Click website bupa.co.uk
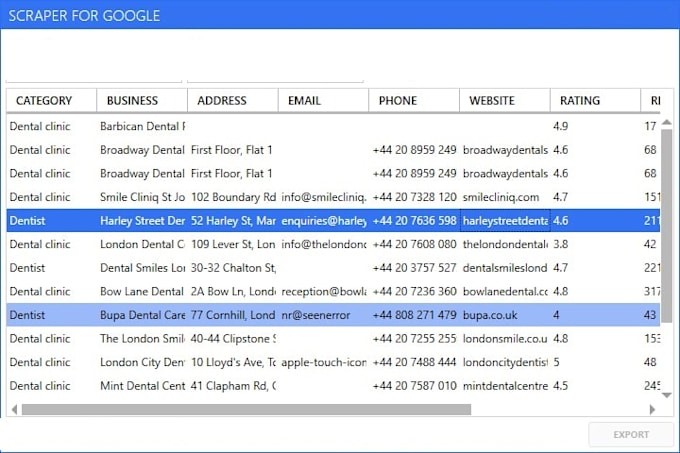The height and width of the screenshot is (453, 680). [505, 315]
